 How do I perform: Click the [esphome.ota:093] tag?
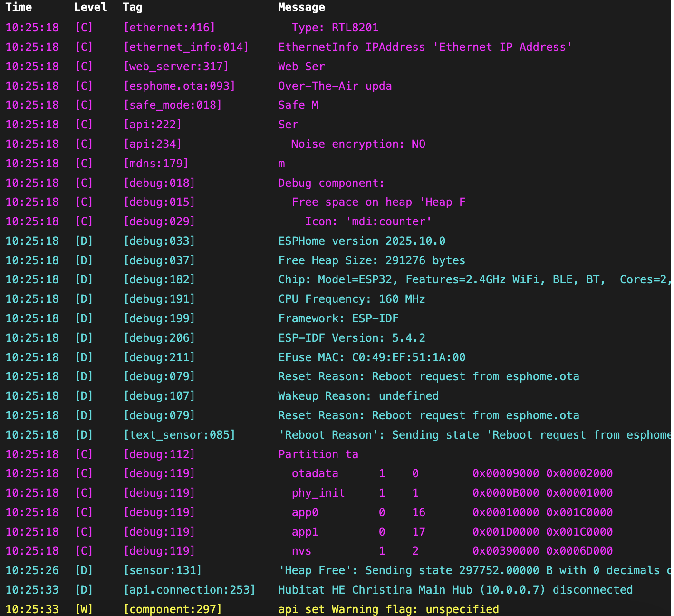click(x=179, y=86)
